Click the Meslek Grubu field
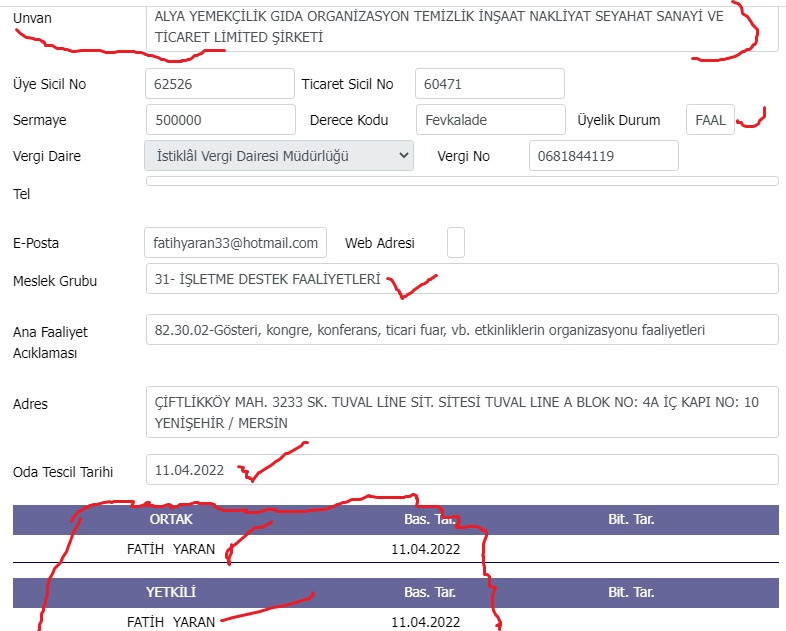The image size is (786, 631). (462, 279)
